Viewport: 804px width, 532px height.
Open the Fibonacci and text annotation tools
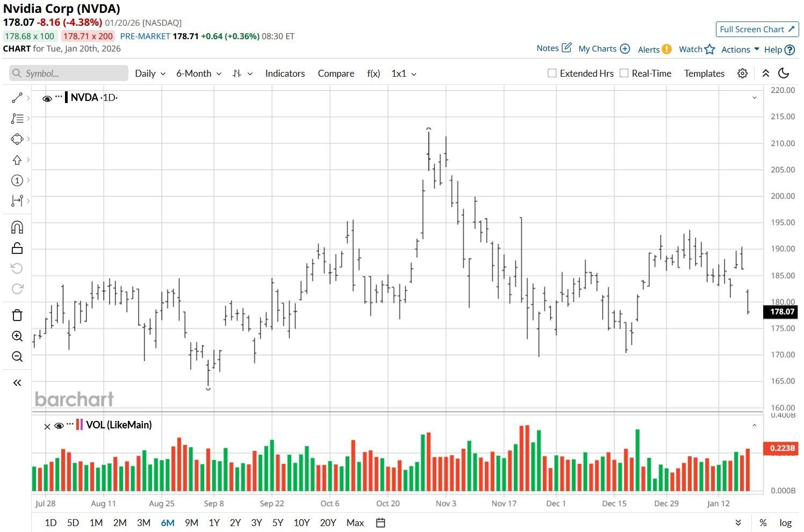[17, 119]
